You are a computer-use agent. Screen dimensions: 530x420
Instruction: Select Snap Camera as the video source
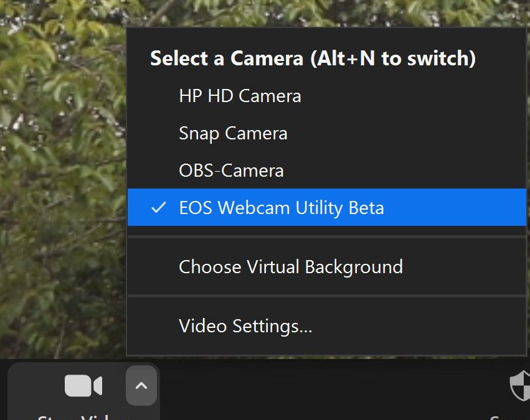(x=233, y=133)
